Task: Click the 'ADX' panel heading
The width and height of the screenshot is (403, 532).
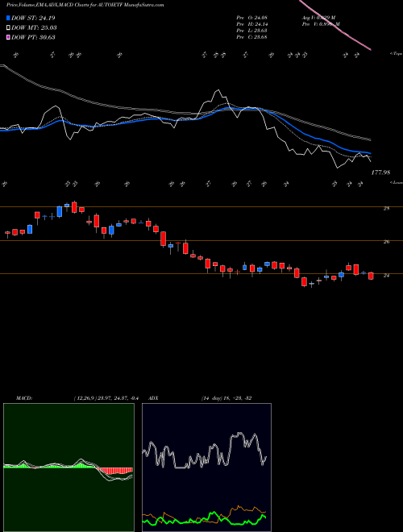Action: [x=153, y=398]
